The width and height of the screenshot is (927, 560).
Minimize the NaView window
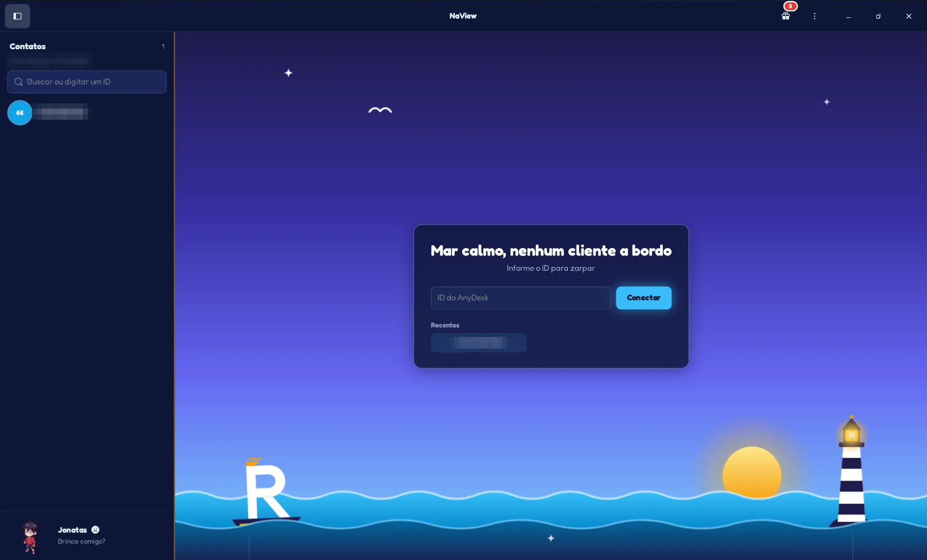point(848,16)
